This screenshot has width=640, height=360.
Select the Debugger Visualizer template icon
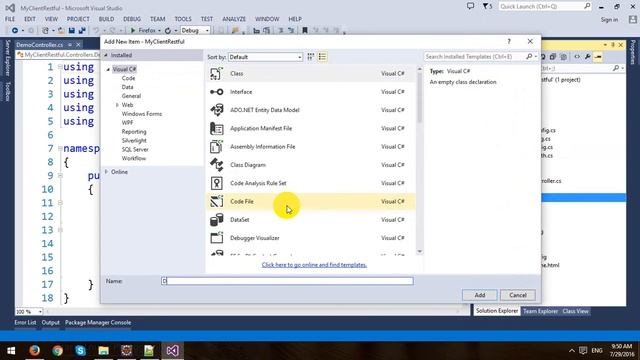(x=216, y=238)
